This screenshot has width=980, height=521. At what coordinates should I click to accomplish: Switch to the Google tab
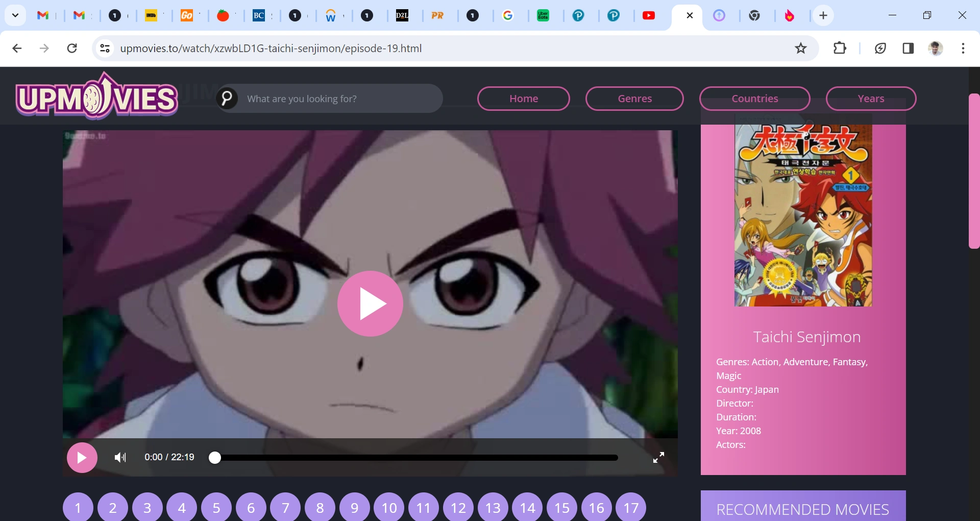[508, 16]
